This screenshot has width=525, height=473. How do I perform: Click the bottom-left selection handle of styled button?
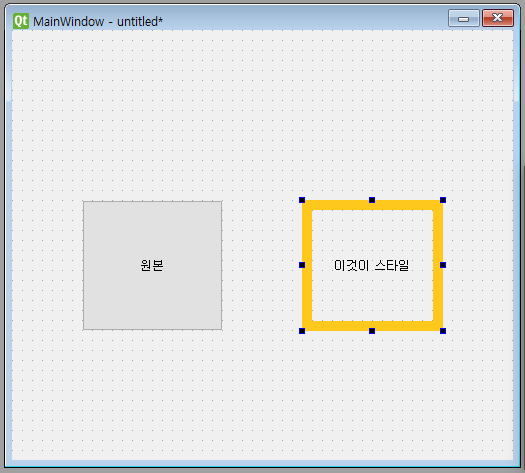[302, 331]
